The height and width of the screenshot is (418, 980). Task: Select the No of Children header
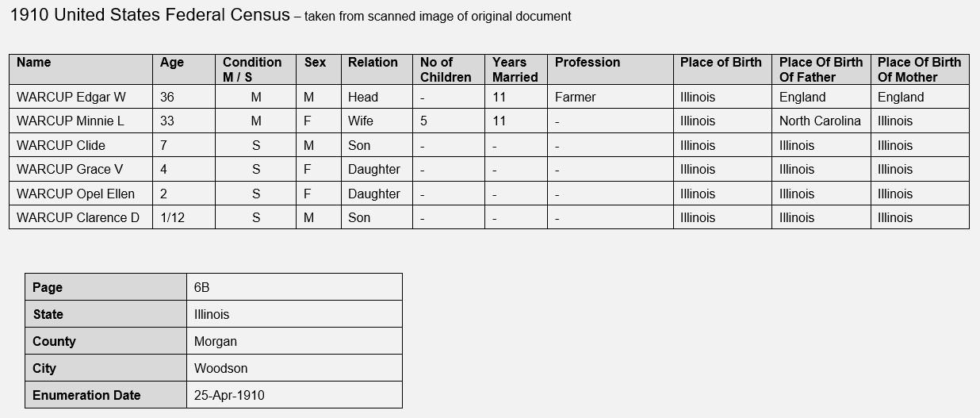[x=449, y=69]
